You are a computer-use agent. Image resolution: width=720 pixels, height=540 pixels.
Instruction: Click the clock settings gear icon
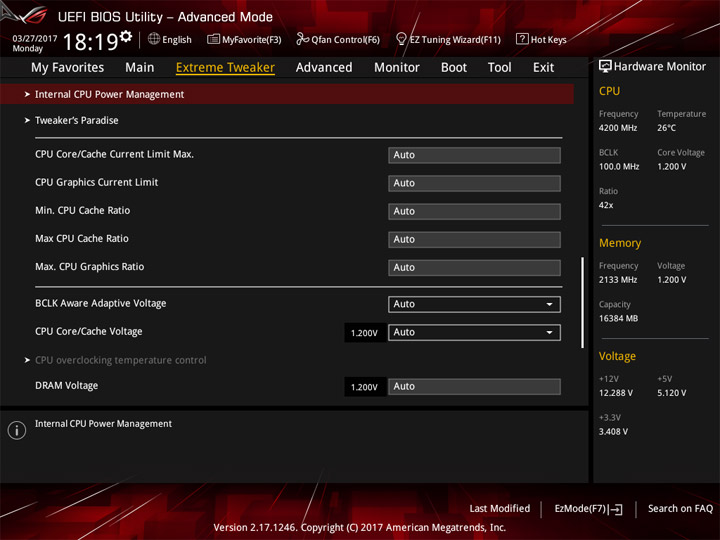[125, 36]
